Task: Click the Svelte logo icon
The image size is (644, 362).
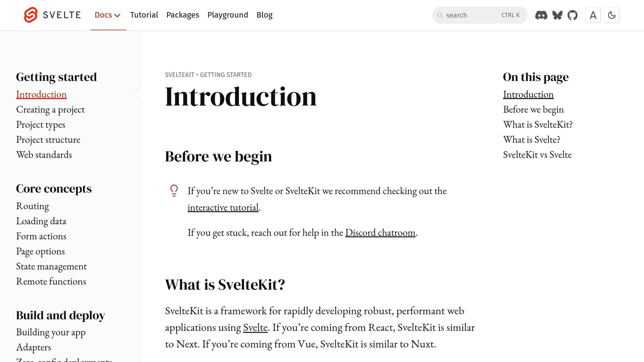Action: pyautogui.click(x=31, y=15)
